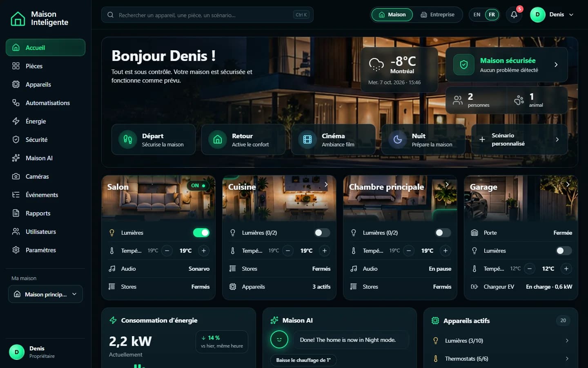Toggle Cuisine Lumières switch on
This screenshot has width=588, height=368.
pos(322,233)
